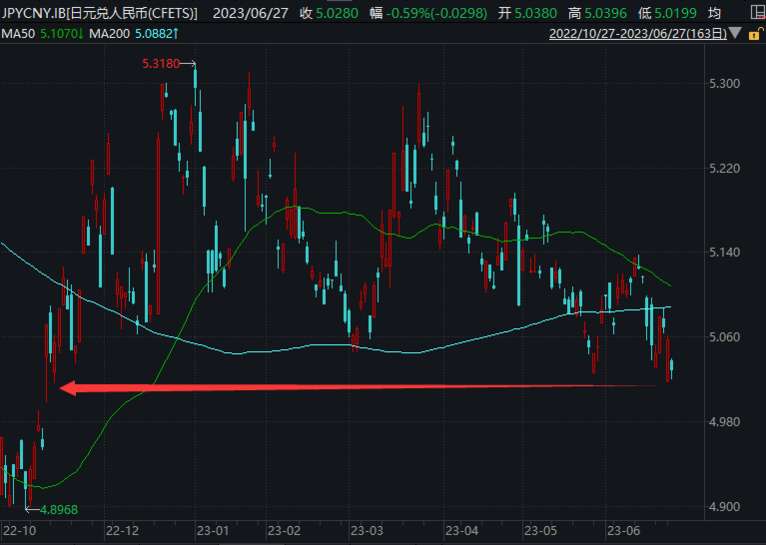
Task: Click the 4.980 level on price axis
Action: coord(723,422)
